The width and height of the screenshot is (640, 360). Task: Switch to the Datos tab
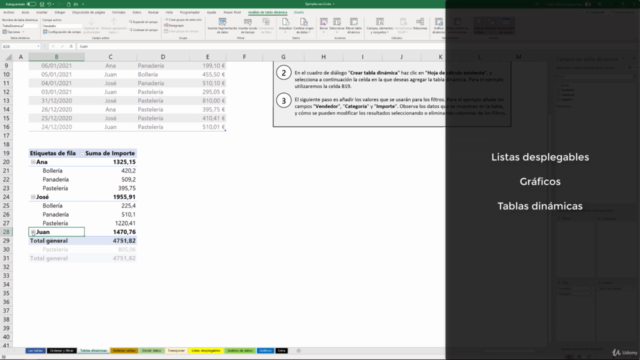[137, 13]
